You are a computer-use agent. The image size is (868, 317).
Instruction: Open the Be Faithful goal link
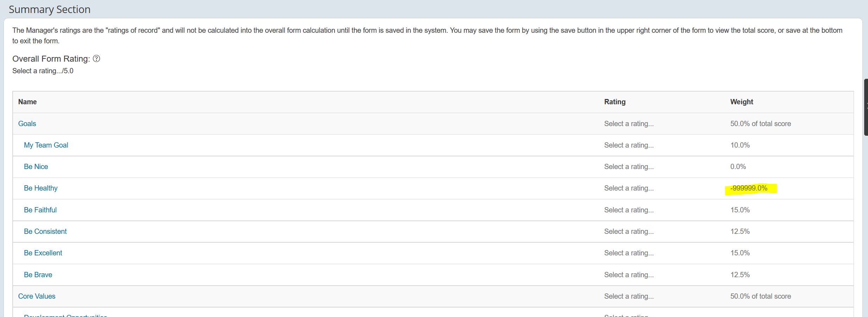[x=40, y=210]
